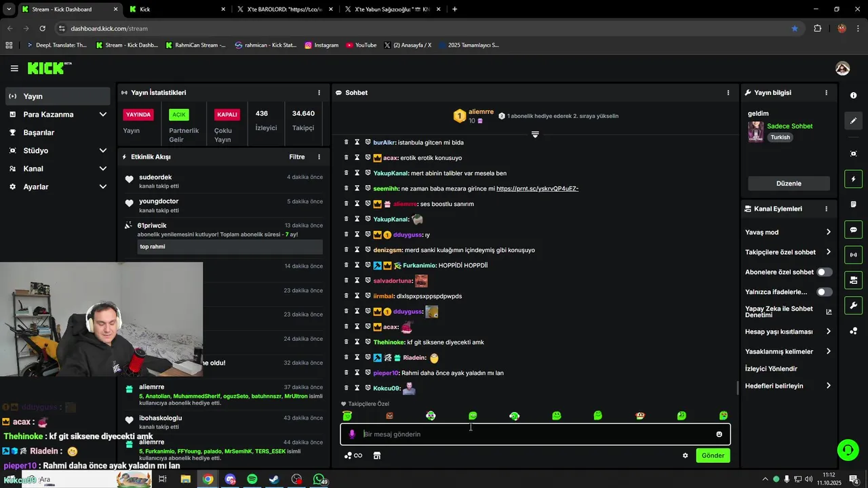This screenshot has width=868, height=488.
Task: Open Etkinlik Akışı three-dot menu
Action: (319, 157)
